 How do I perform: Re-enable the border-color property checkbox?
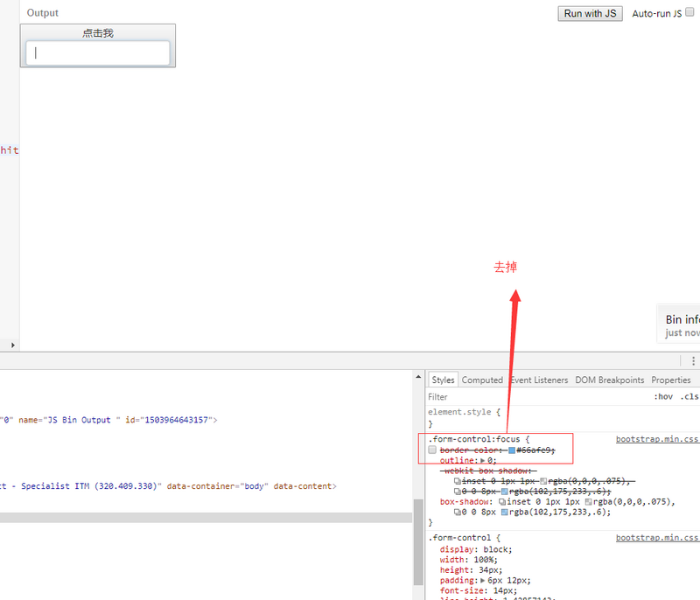(x=432, y=450)
